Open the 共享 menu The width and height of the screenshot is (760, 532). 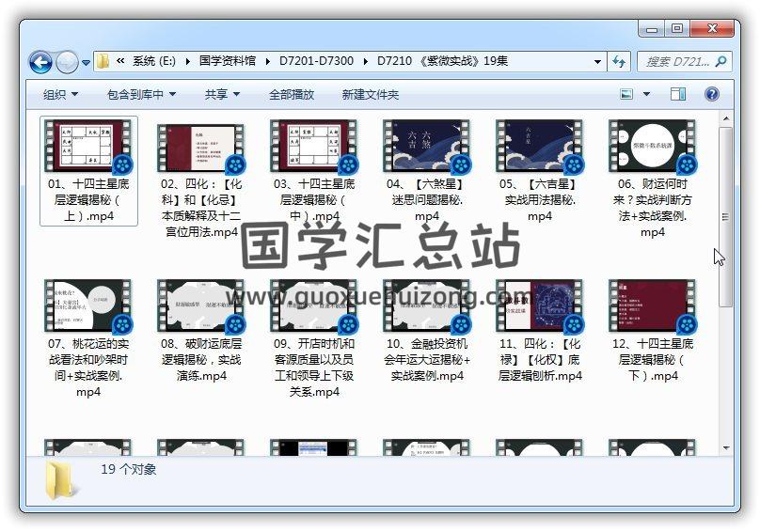click(222, 95)
